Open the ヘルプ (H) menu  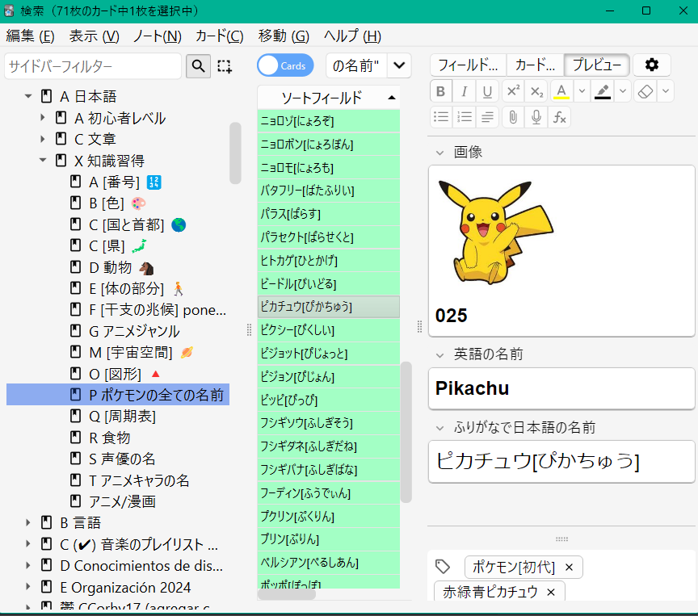tap(352, 36)
